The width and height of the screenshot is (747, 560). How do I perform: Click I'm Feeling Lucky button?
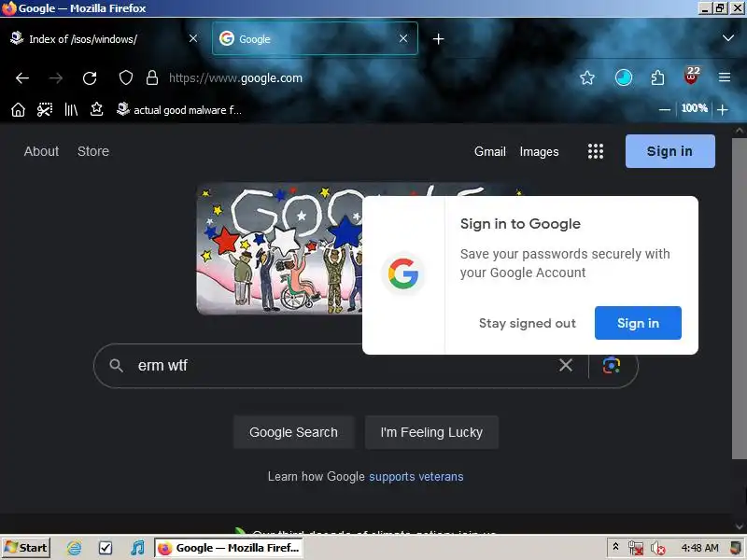point(431,432)
